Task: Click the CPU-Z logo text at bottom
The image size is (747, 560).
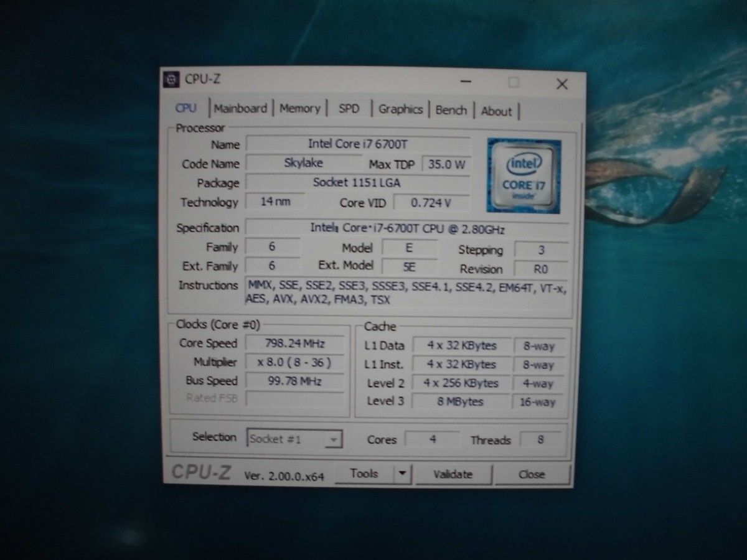Action: (201, 473)
